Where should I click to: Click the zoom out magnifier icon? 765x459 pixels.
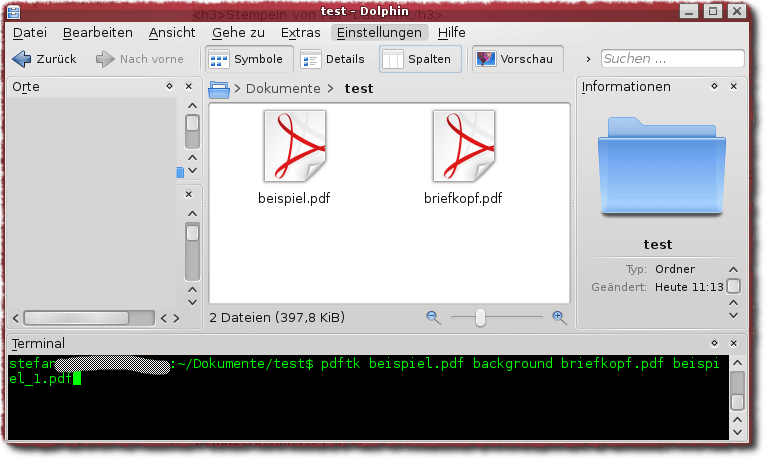coord(433,318)
